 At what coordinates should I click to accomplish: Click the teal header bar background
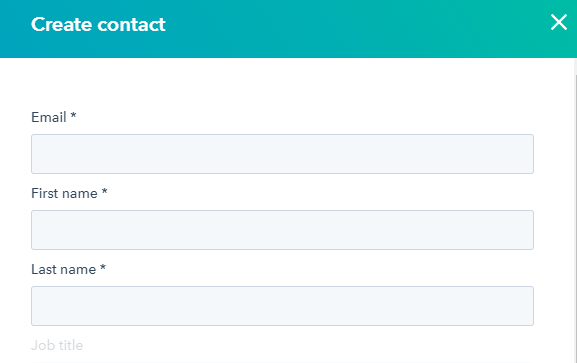(331, 29)
